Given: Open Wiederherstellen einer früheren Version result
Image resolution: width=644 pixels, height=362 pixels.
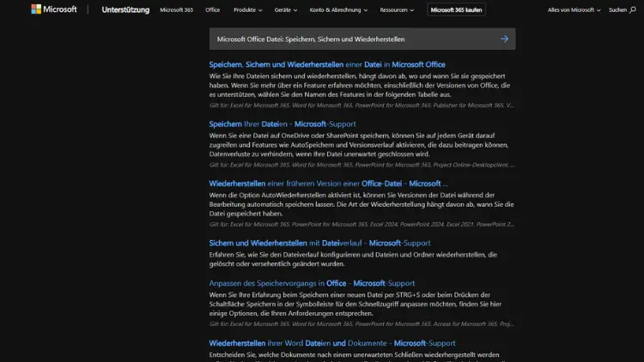Looking at the screenshot, I should pos(328,184).
